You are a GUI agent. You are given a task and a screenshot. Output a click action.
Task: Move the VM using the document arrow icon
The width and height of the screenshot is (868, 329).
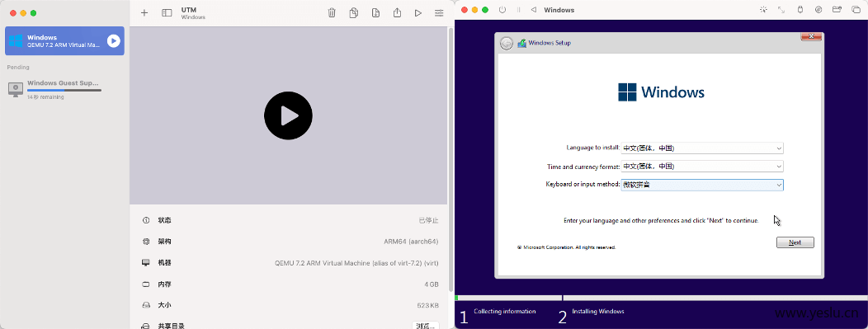tap(376, 12)
